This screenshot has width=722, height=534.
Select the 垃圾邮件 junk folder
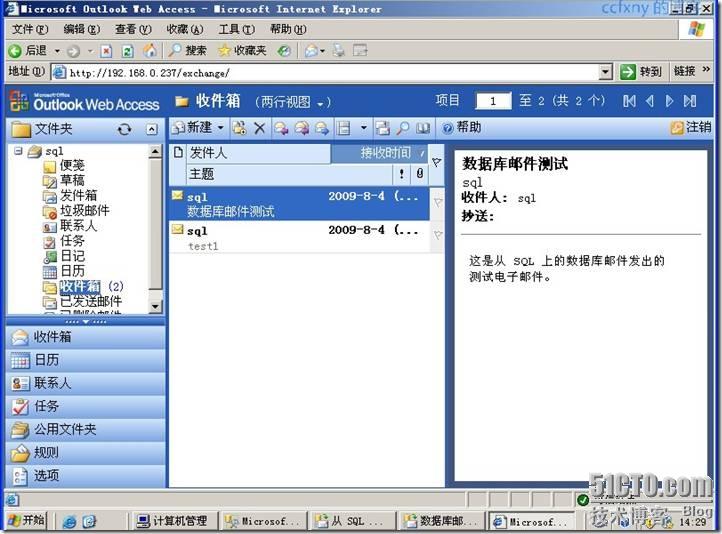(x=85, y=211)
